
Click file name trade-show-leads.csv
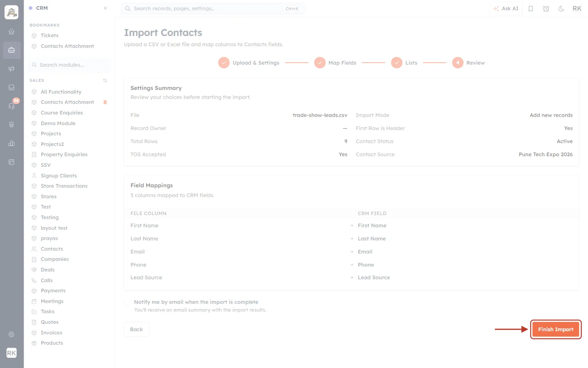[x=320, y=115]
